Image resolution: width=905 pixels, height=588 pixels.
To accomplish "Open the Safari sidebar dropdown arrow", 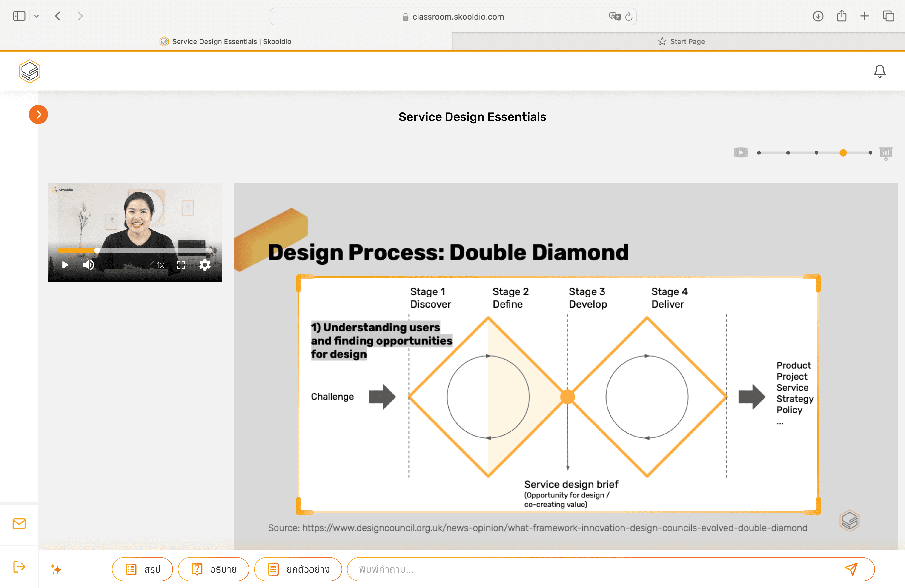I will (x=37, y=16).
